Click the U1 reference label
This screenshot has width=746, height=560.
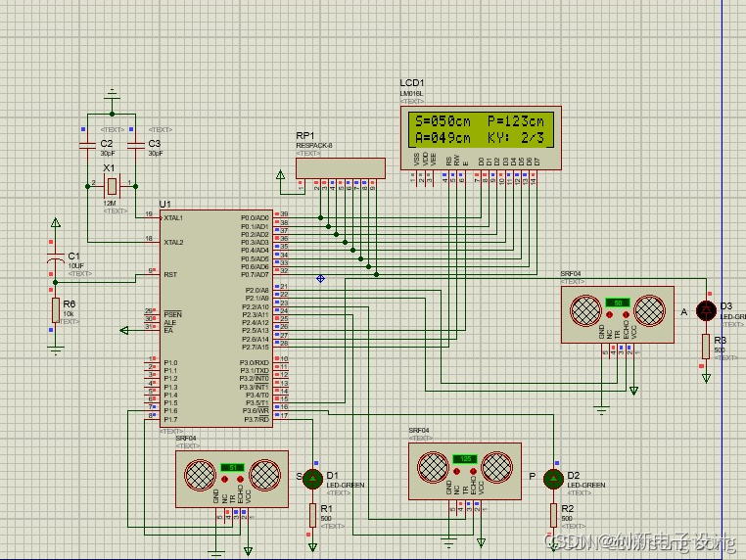tap(164, 204)
